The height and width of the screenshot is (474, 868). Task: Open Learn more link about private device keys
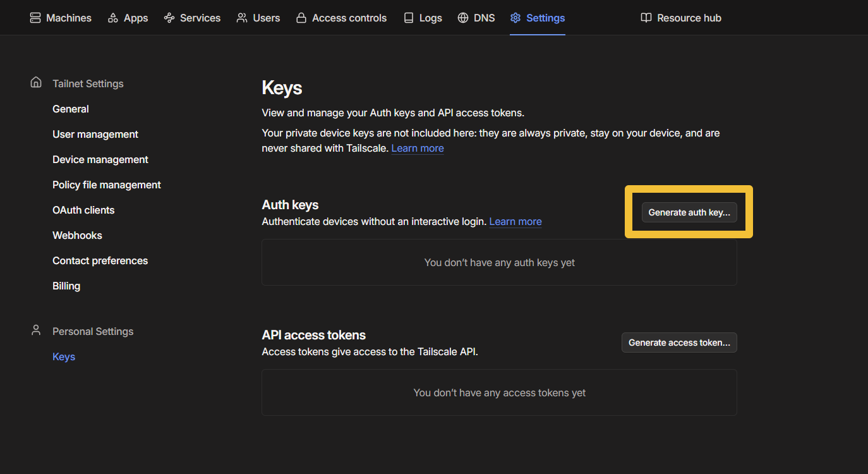[x=418, y=149]
